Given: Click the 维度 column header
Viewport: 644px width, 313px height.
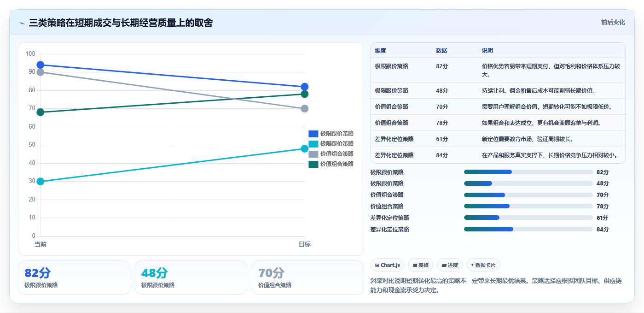Looking at the screenshot, I should [380, 50].
